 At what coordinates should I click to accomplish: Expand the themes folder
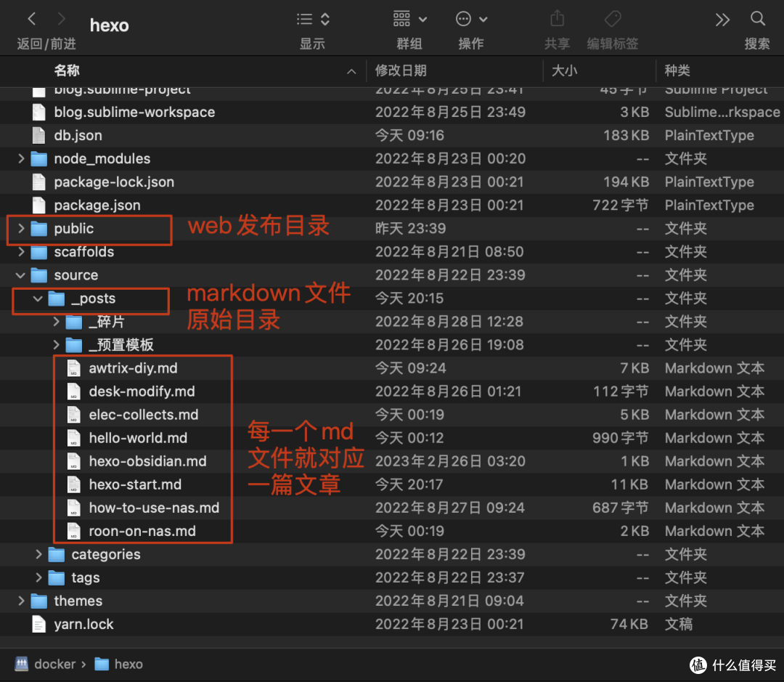[20, 601]
